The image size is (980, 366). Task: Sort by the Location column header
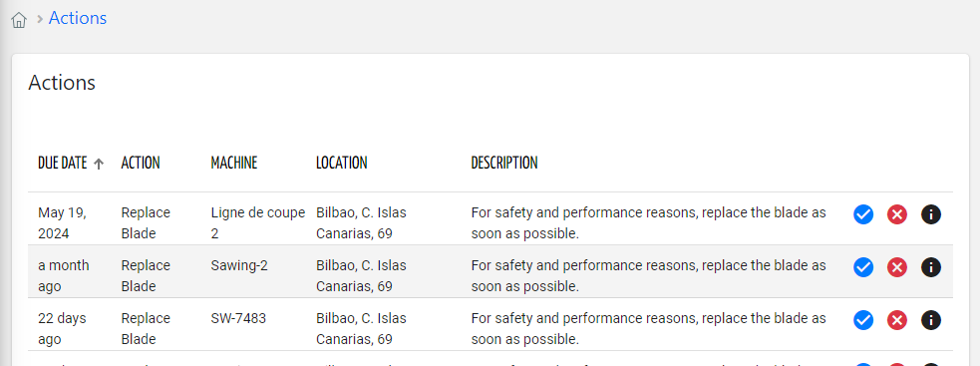pyautogui.click(x=342, y=164)
